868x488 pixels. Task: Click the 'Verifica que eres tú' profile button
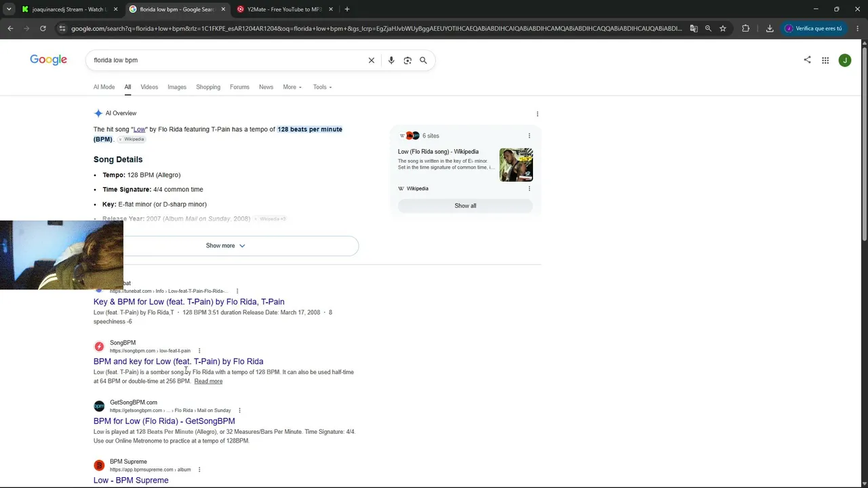[x=814, y=28]
